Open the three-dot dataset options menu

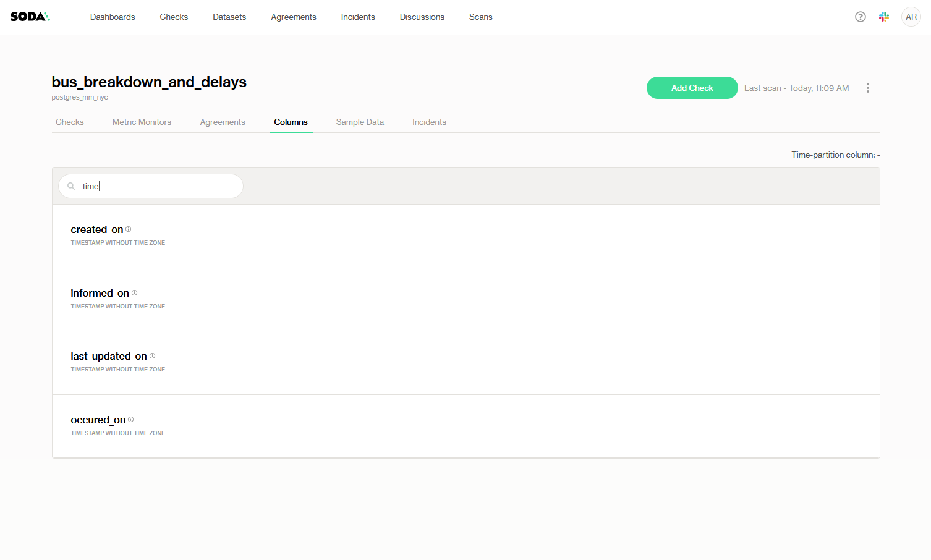coord(867,88)
